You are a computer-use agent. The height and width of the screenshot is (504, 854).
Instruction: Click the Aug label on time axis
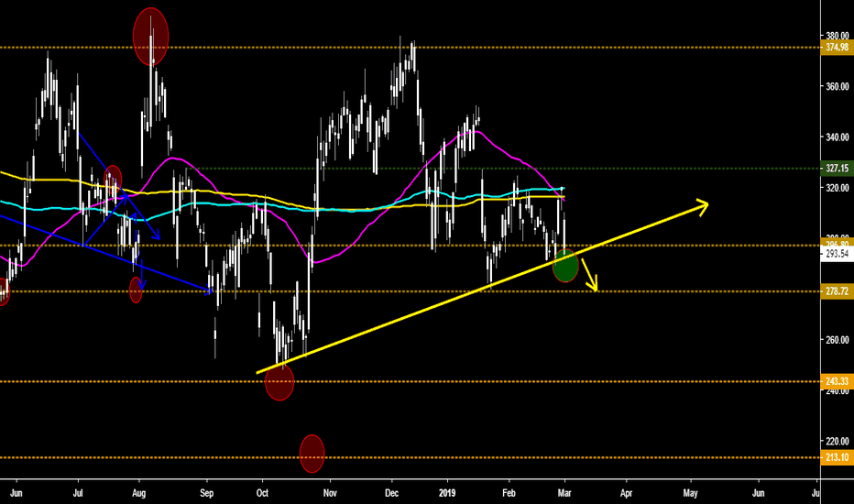(139, 493)
